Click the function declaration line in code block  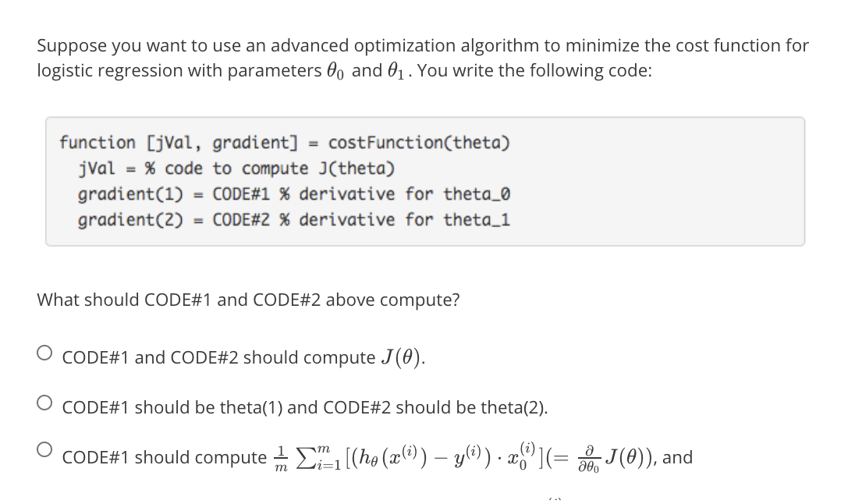click(x=285, y=143)
